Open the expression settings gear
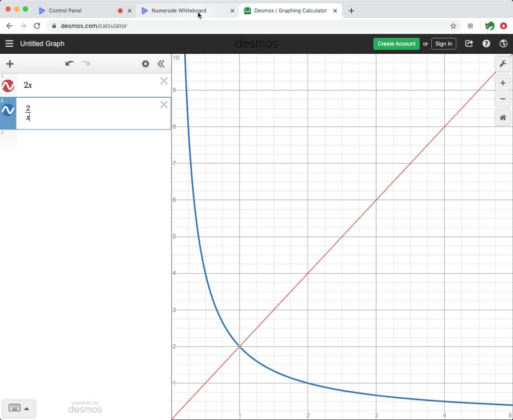The image size is (513, 420). point(145,64)
